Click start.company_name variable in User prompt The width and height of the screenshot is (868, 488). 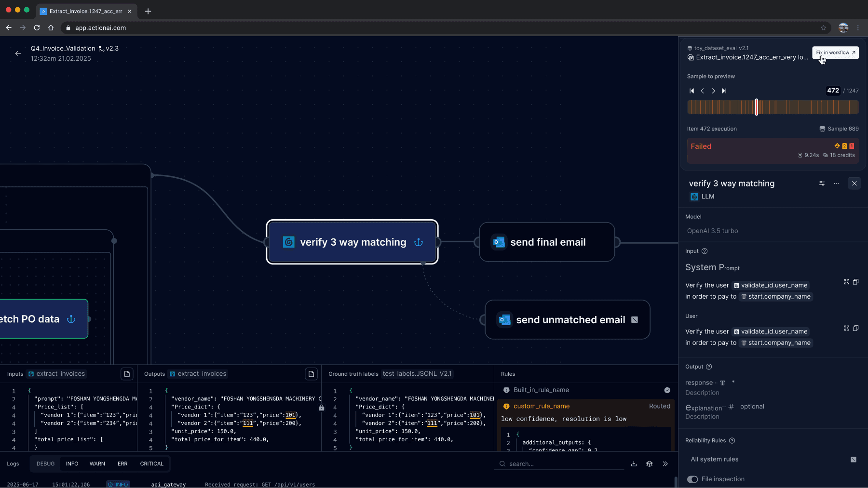pyautogui.click(x=776, y=343)
